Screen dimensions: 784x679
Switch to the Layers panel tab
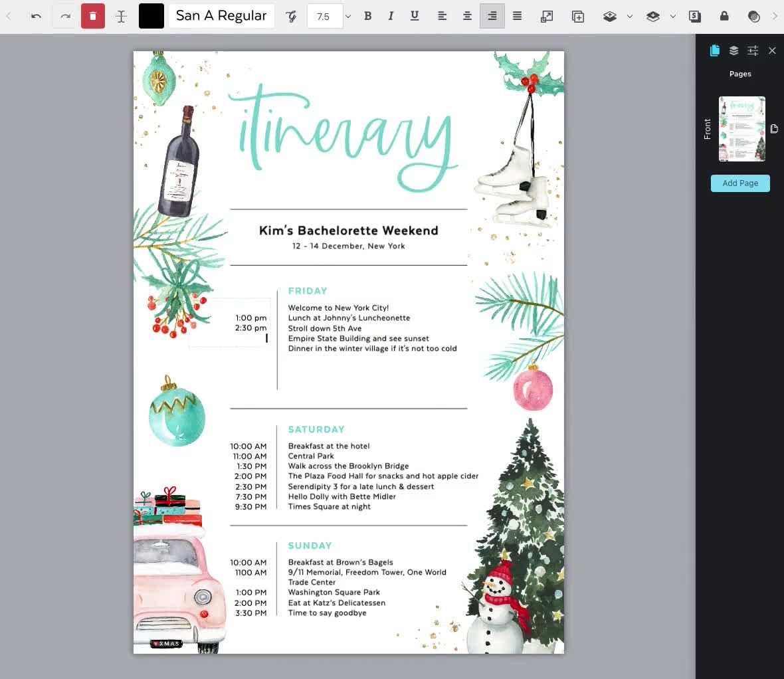click(734, 50)
